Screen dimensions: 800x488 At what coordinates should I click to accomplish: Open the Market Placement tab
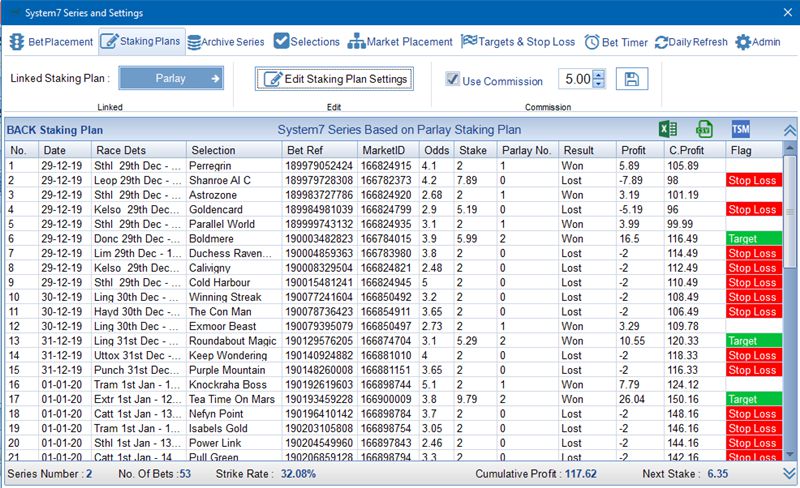[400, 42]
